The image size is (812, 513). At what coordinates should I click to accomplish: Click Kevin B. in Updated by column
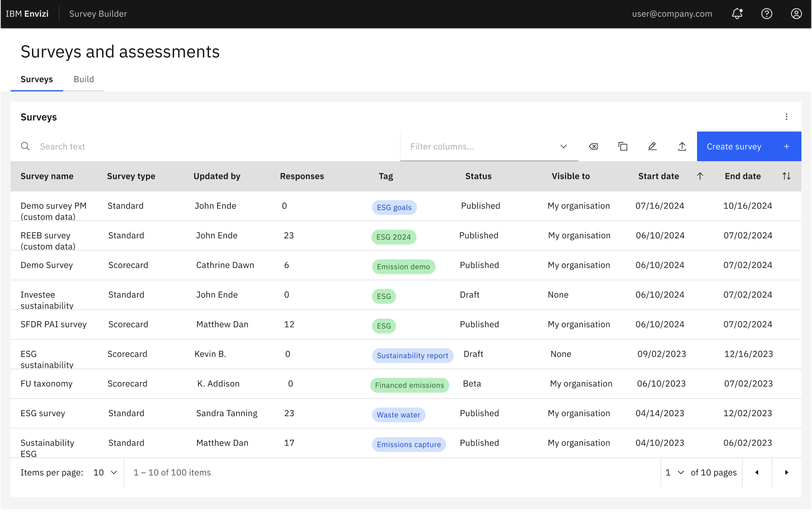(210, 354)
